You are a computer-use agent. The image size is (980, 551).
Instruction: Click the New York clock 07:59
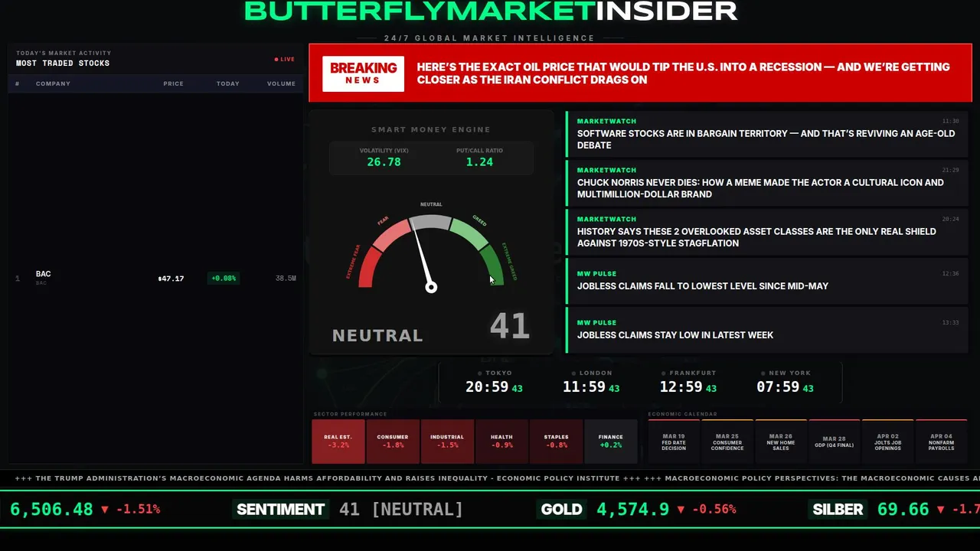point(778,387)
